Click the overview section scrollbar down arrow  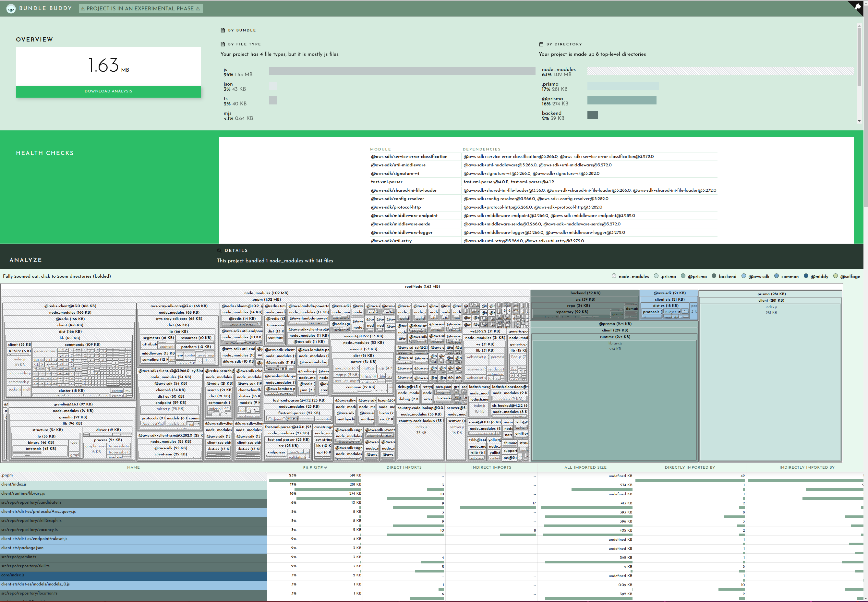coord(859,121)
